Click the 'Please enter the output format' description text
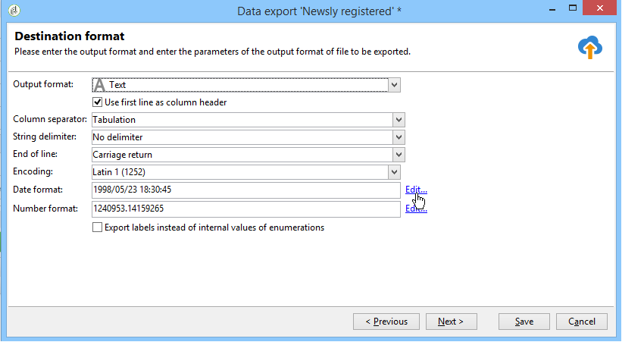This screenshot has width=644, height=364. (x=212, y=52)
